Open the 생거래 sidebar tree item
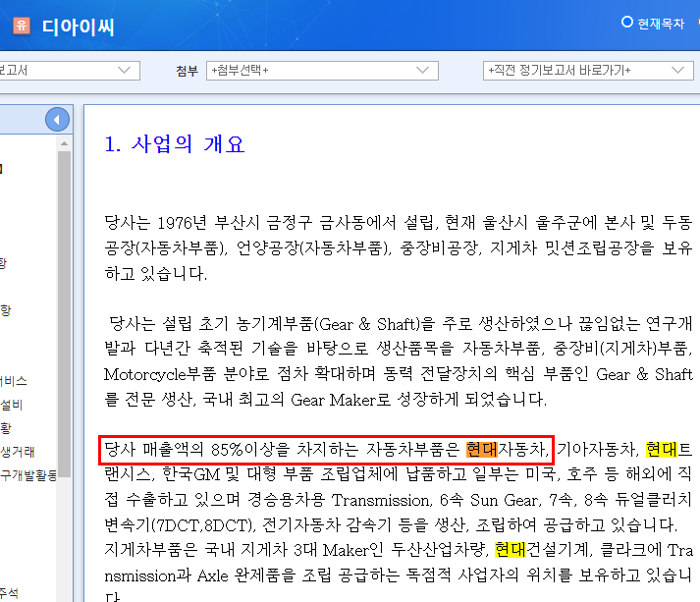This screenshot has height=602, width=700. click(18, 452)
